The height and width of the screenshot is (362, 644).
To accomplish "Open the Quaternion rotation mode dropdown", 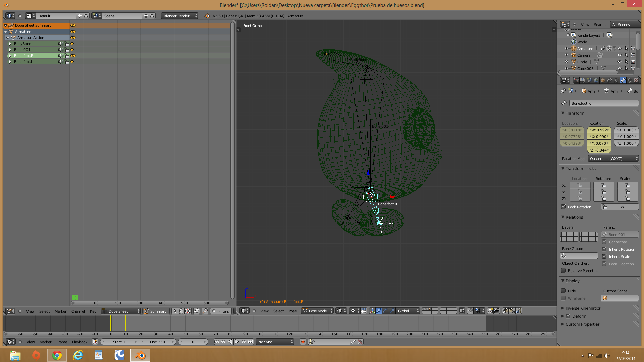I will tap(613, 158).
